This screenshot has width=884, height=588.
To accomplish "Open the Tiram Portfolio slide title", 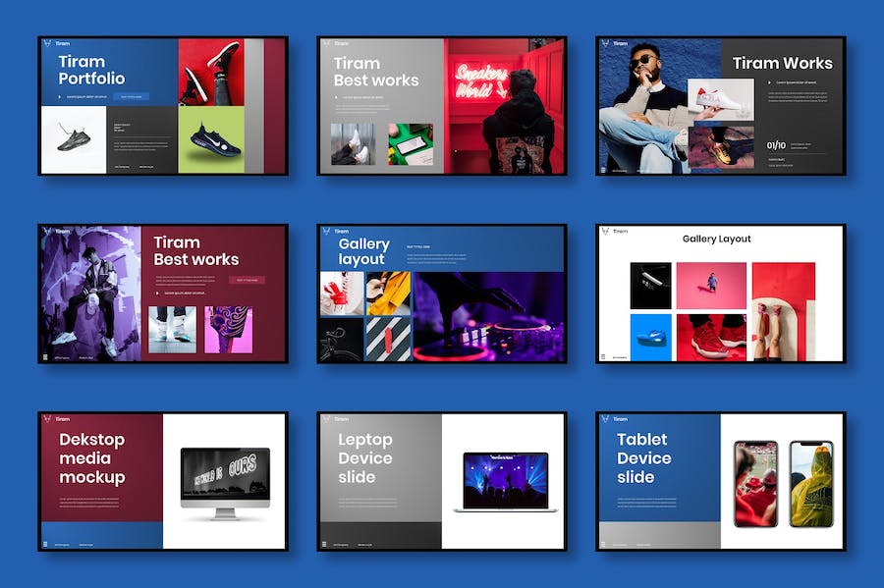I will pyautogui.click(x=91, y=70).
